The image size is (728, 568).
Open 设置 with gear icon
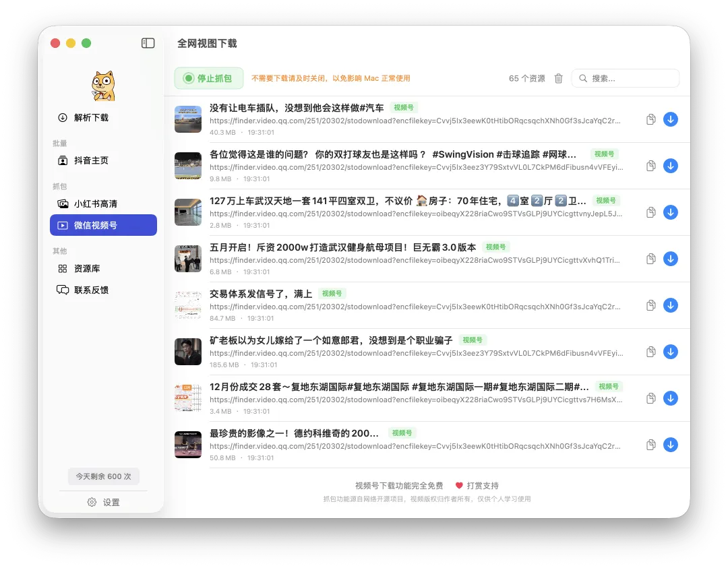coord(104,502)
